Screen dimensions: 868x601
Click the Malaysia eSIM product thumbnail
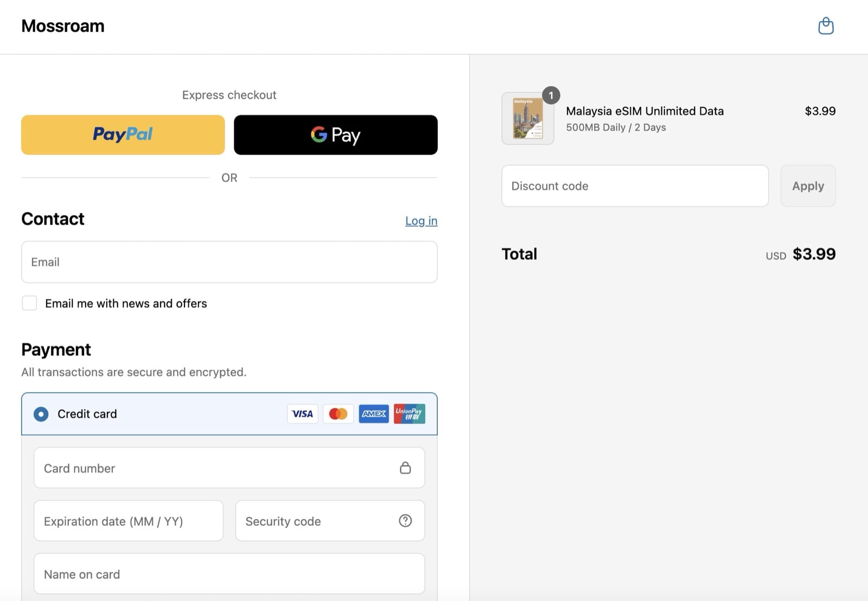click(x=528, y=118)
